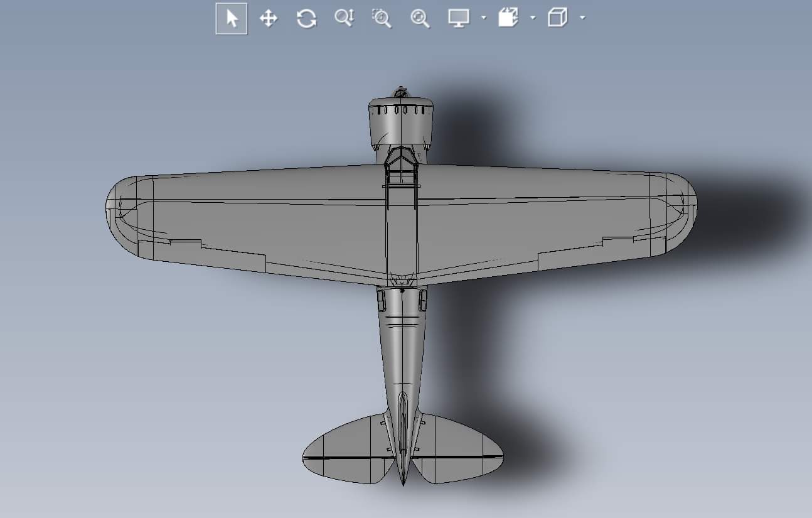The height and width of the screenshot is (518, 812).
Task: Choose the Pan four-arrow tool
Action: tap(269, 18)
